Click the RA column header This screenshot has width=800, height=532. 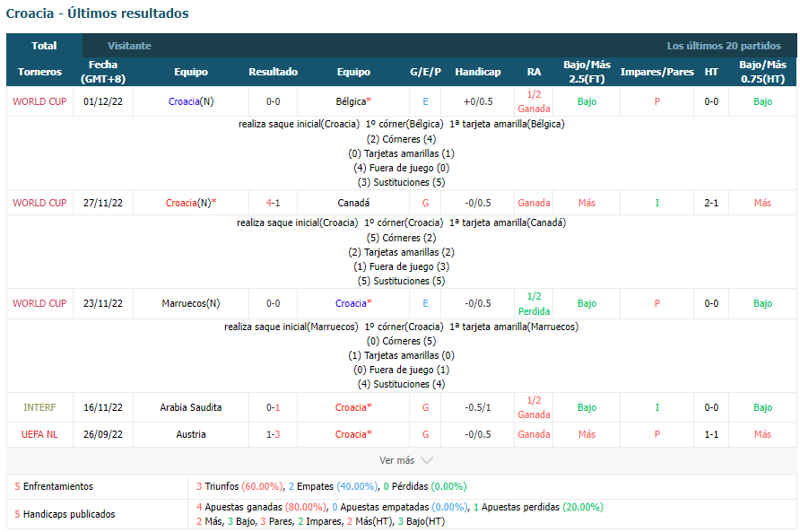tap(534, 72)
